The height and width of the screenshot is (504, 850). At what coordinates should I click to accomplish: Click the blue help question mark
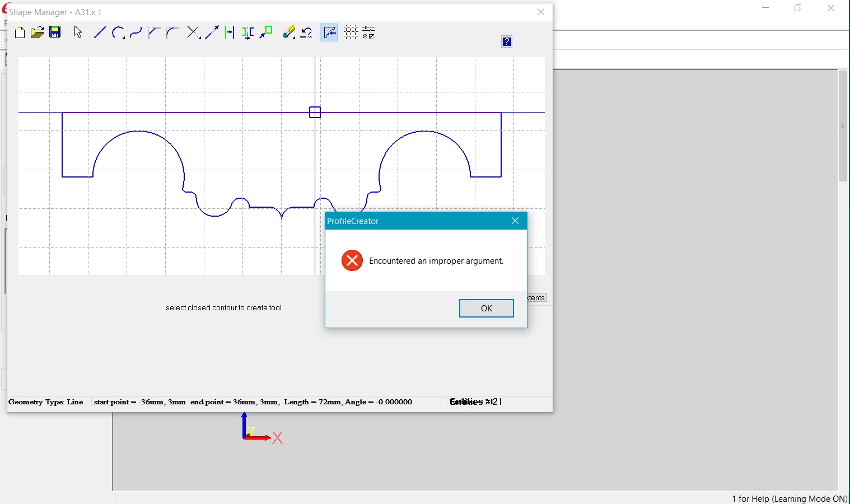coord(507,42)
